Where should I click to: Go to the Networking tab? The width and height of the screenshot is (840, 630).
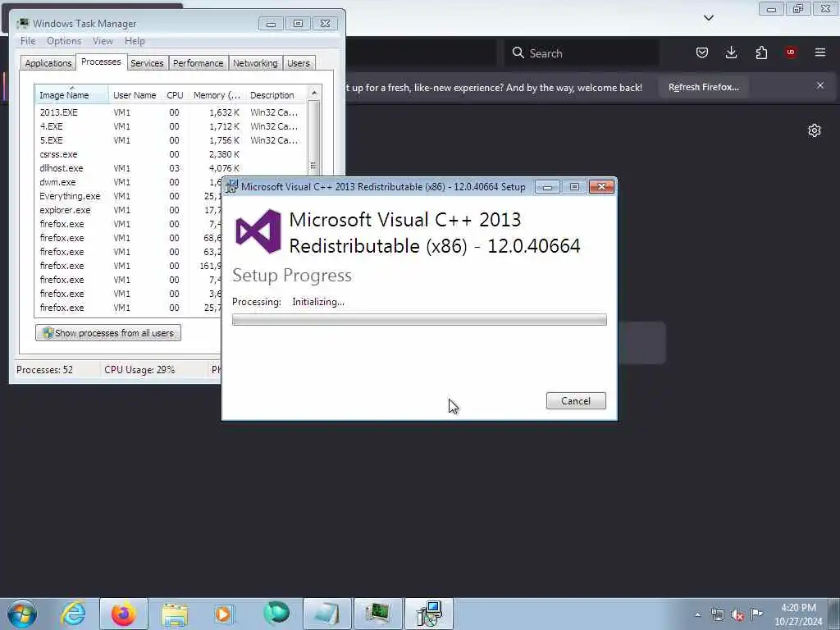coord(255,62)
